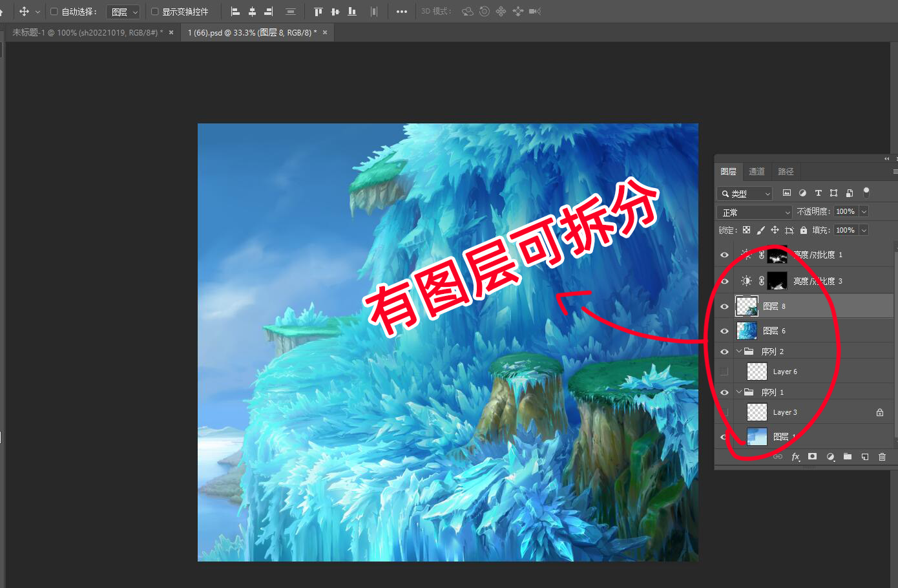Viewport: 898px width, 588px height.
Task: Click the 不透明度 100% value field
Action: coord(846,211)
